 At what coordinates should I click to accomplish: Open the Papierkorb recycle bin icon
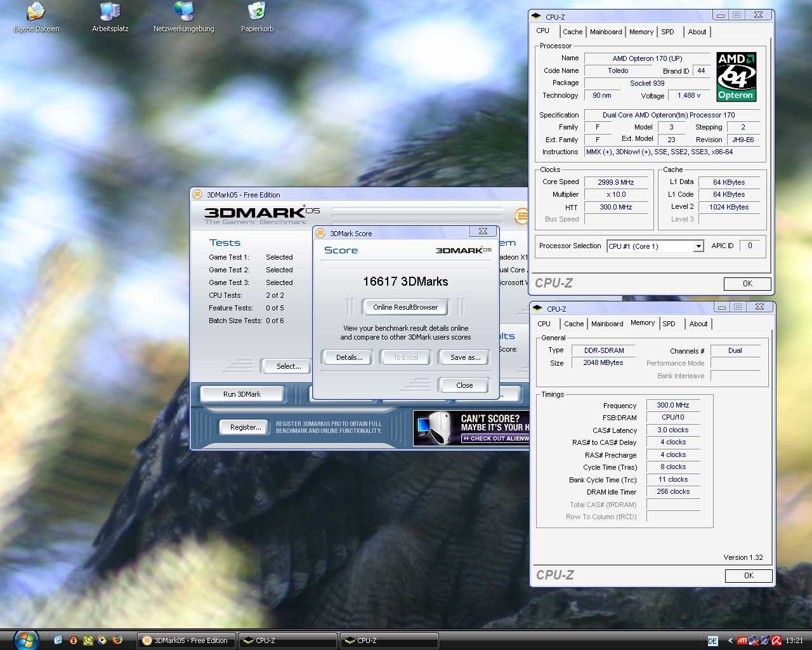(257, 17)
